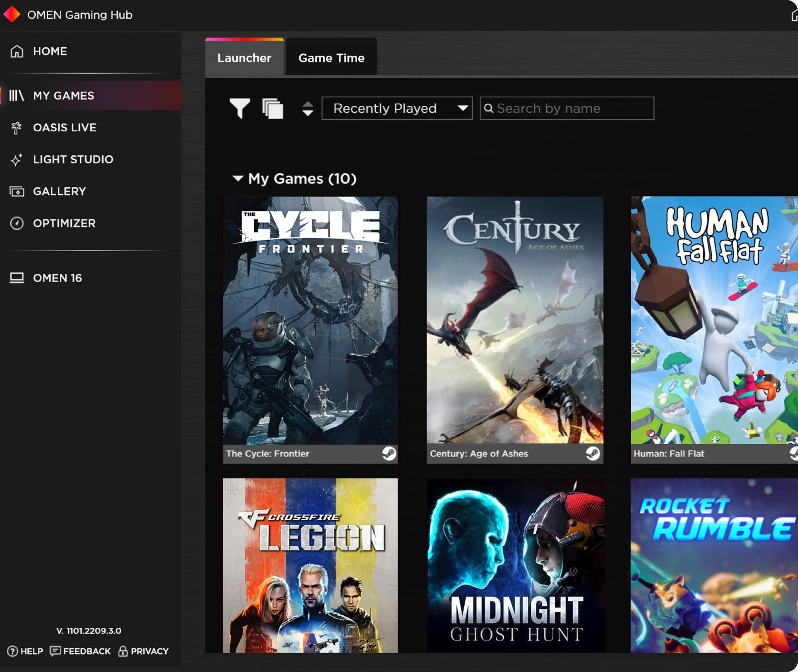This screenshot has width=798, height=672.
Task: Click the Light Studio icon
Action: 17,159
